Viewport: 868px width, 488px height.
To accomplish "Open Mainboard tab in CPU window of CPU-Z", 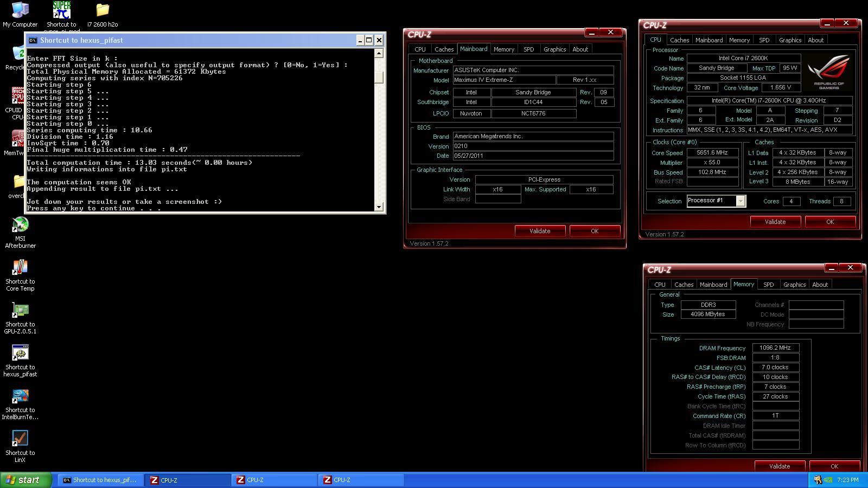I will [x=709, y=40].
